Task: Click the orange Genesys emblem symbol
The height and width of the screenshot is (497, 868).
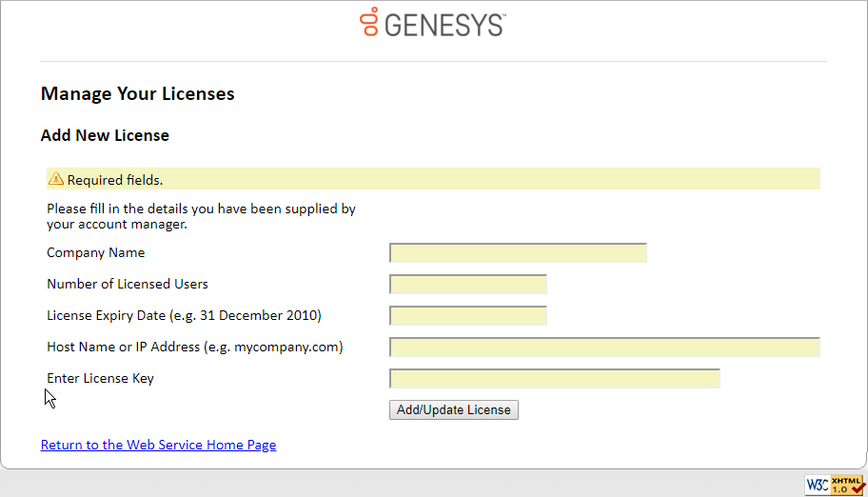Action: pos(369,22)
